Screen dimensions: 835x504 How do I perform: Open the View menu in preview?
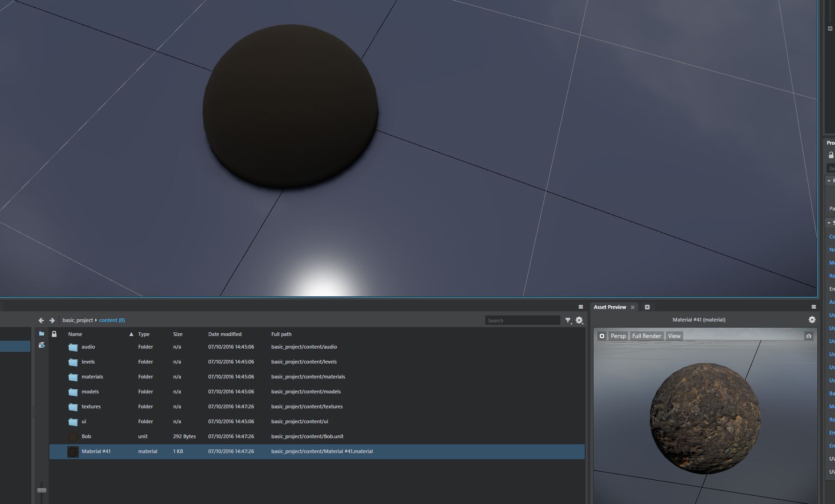[x=674, y=336]
